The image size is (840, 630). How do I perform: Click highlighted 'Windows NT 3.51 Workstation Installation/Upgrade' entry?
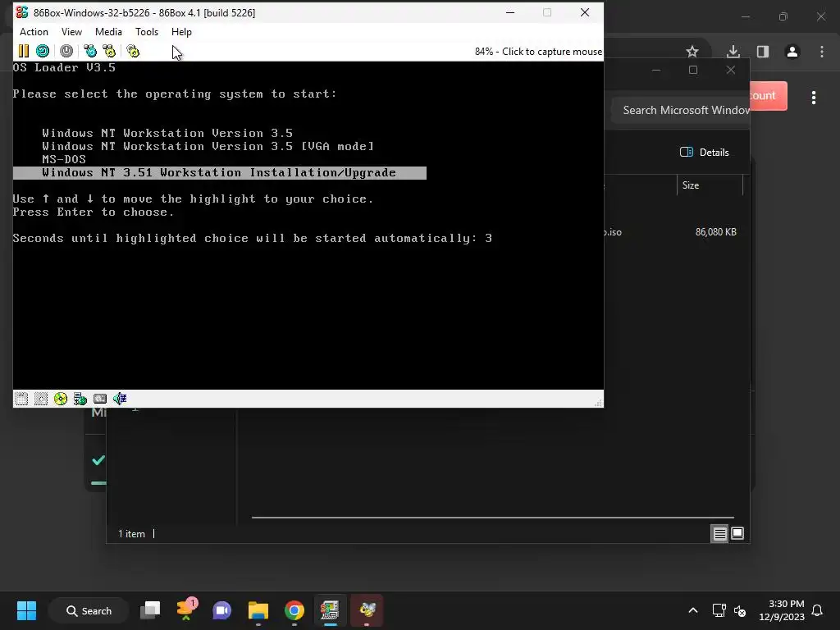point(220,172)
